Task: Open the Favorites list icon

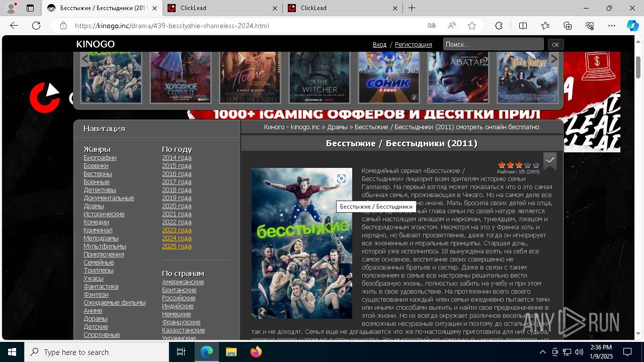Action: pyautogui.click(x=545, y=26)
